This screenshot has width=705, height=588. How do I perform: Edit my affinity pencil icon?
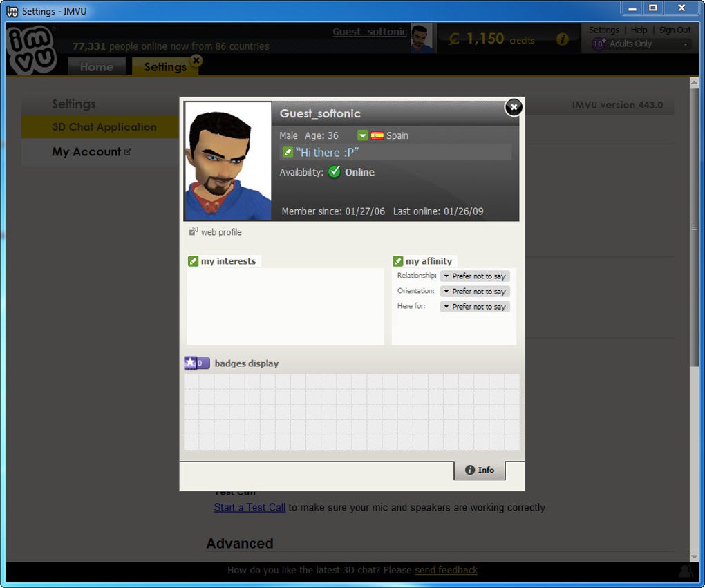397,261
